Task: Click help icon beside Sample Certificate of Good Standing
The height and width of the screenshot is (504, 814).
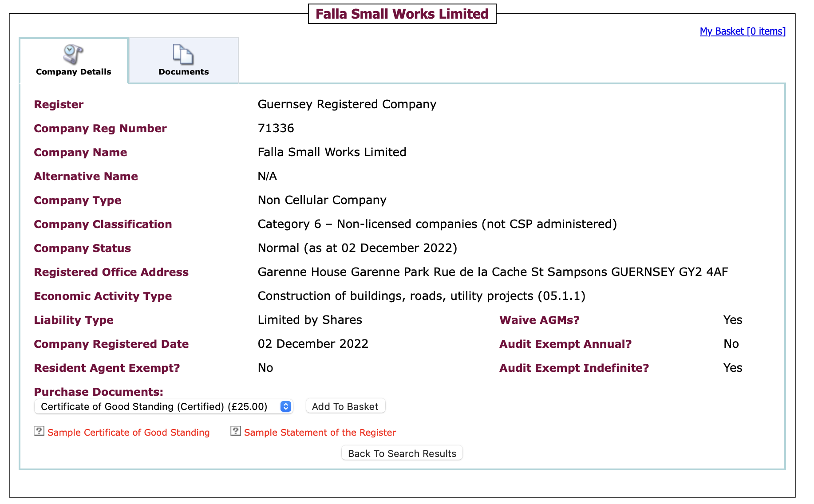Action: [39, 431]
